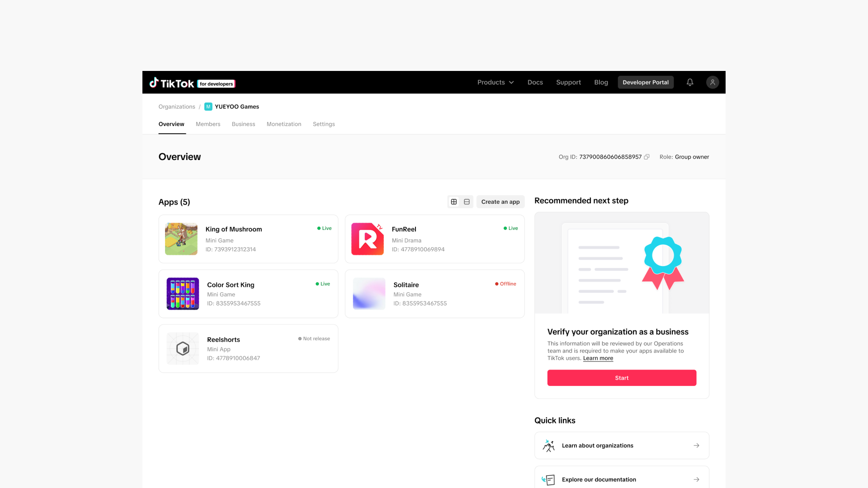
Task: Click Org ID number 737900860606858957
Action: click(x=610, y=157)
